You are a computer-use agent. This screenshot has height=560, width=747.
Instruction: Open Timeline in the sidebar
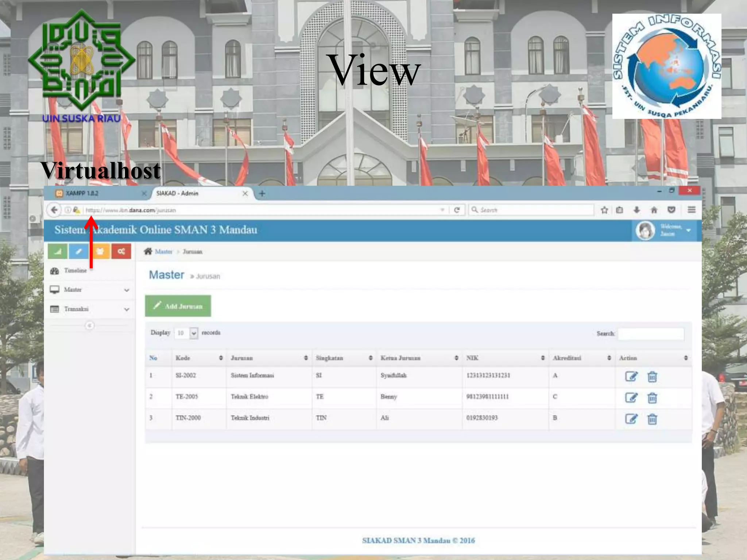(89, 271)
